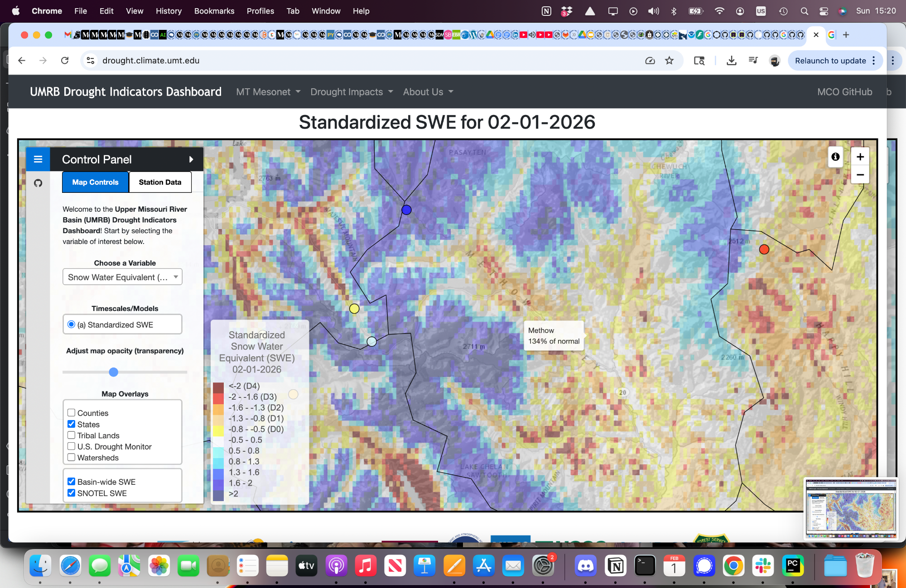Uncheck the States overlay

(72, 424)
